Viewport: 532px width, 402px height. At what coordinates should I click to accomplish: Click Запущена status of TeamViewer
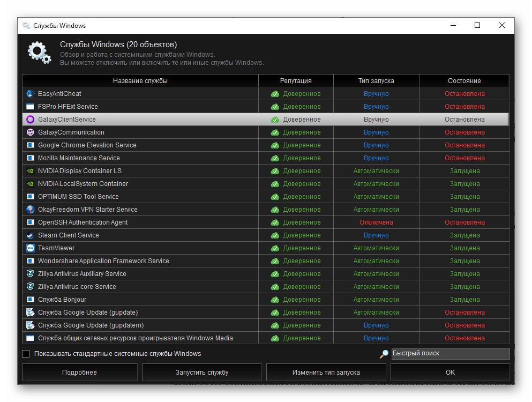[x=465, y=248]
